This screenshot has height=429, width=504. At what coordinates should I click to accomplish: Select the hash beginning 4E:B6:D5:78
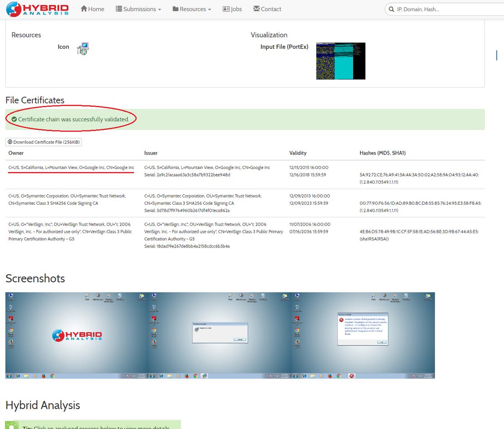click(x=419, y=232)
